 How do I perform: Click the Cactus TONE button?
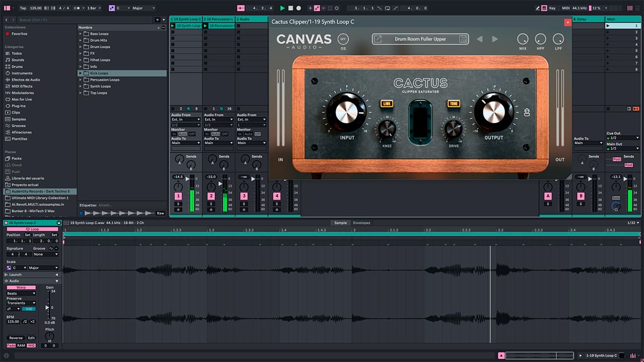coord(454,104)
